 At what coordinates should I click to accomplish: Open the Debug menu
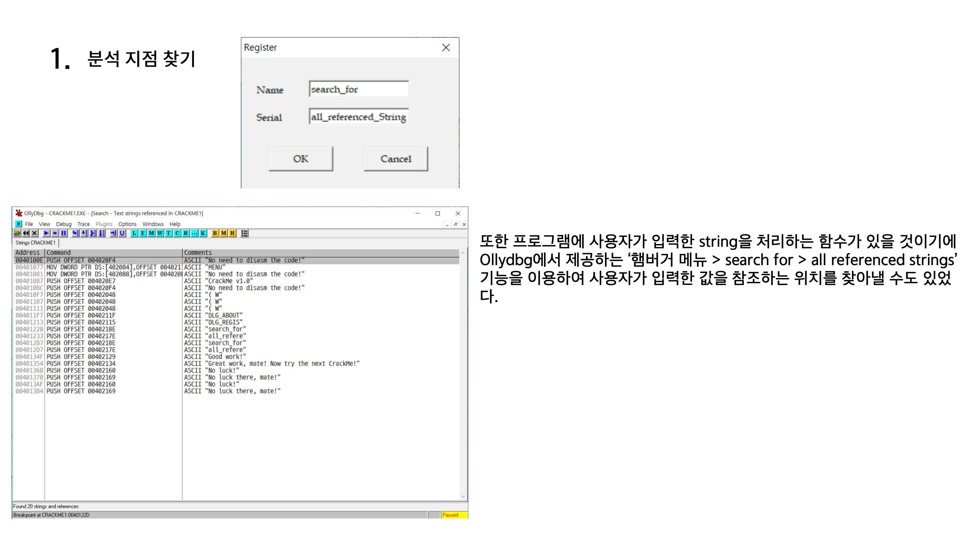coord(63,224)
